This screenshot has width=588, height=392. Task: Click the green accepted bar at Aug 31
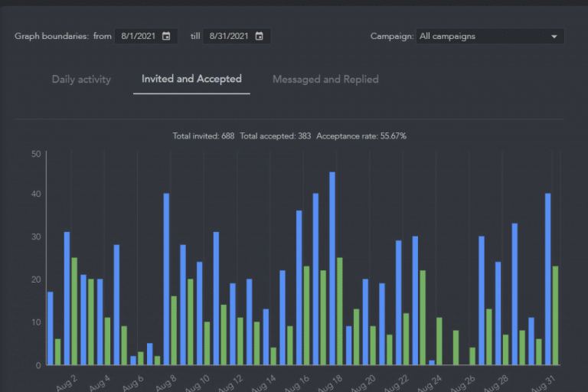click(555, 315)
